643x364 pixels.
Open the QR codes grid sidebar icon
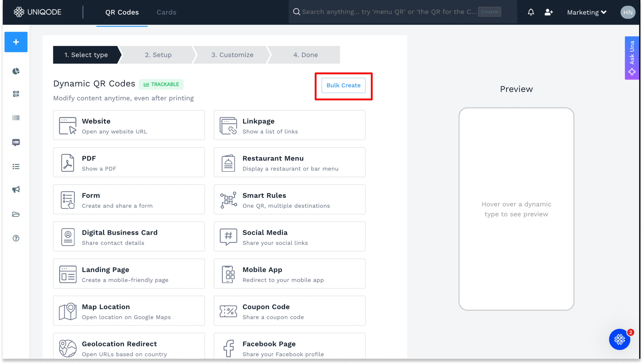(x=16, y=94)
